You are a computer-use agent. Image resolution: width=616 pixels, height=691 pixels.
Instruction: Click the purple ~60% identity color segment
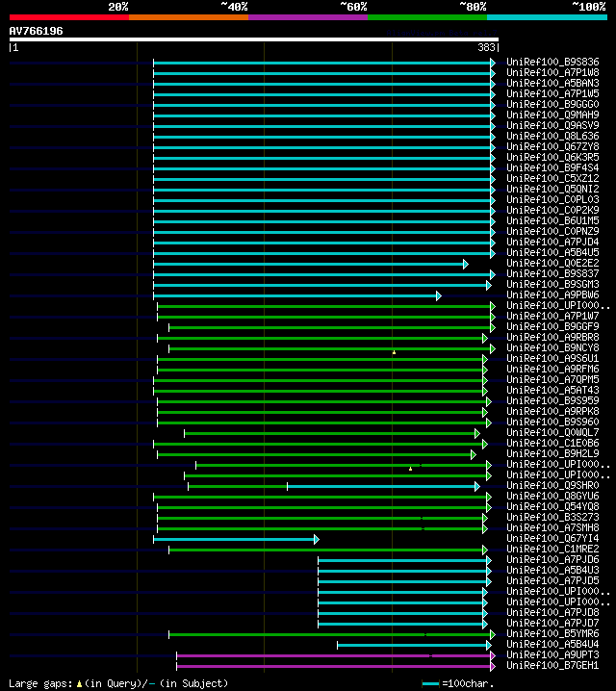pos(308,17)
